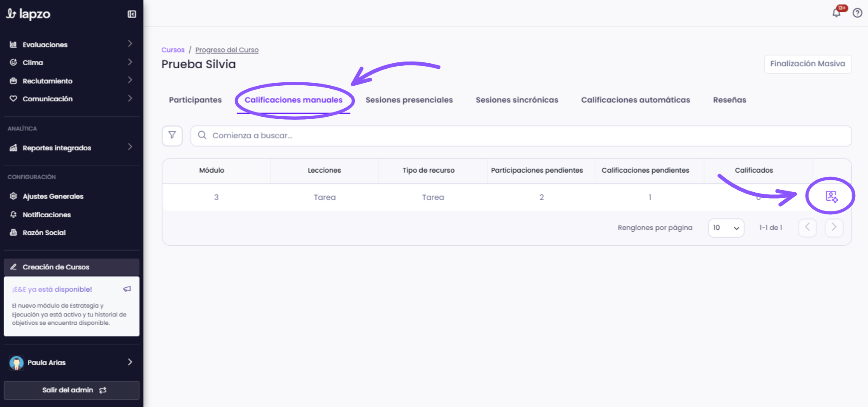This screenshot has height=407, width=868.
Task: Click the Comunicación heart icon
Action: coord(14,98)
